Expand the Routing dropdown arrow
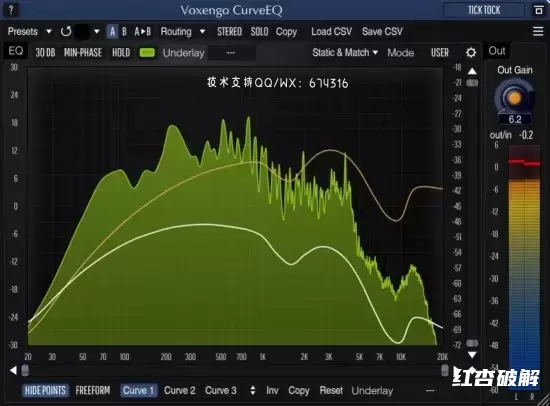The width and height of the screenshot is (550, 406). (202, 32)
